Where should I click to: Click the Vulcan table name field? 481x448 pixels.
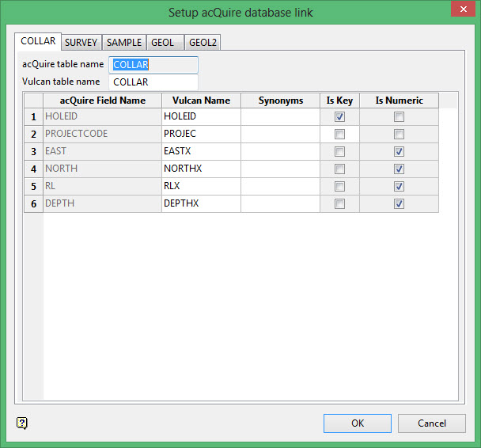pyautogui.click(x=153, y=82)
